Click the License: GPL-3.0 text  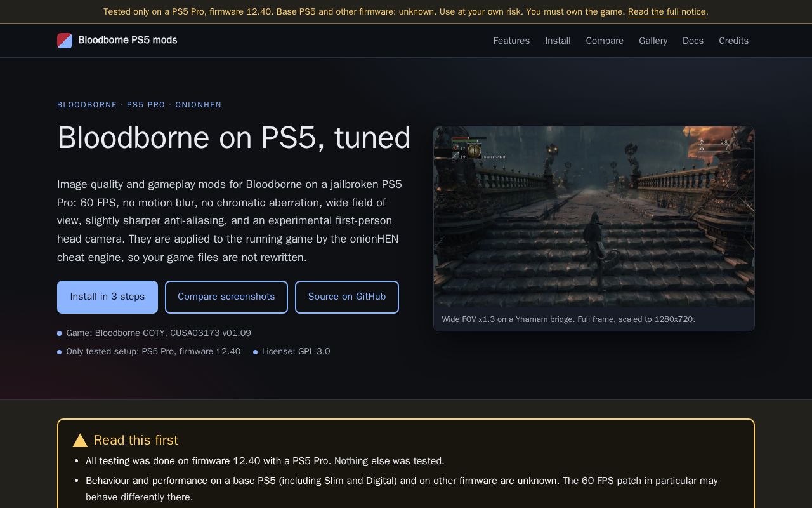[x=296, y=351]
